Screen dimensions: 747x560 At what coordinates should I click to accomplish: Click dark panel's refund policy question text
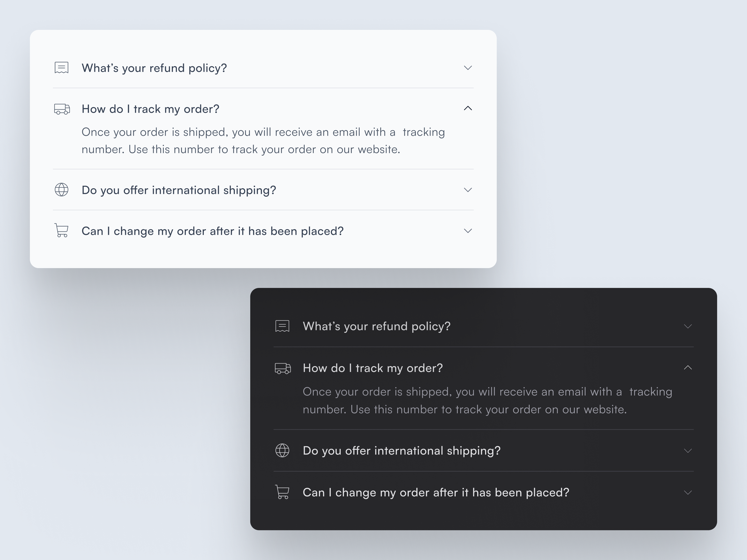coord(377,326)
